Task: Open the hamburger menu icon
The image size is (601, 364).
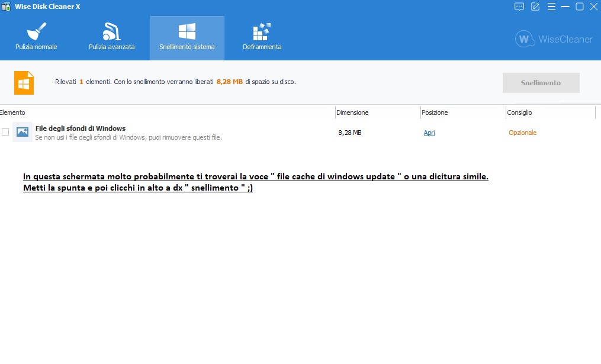Action: (x=551, y=7)
